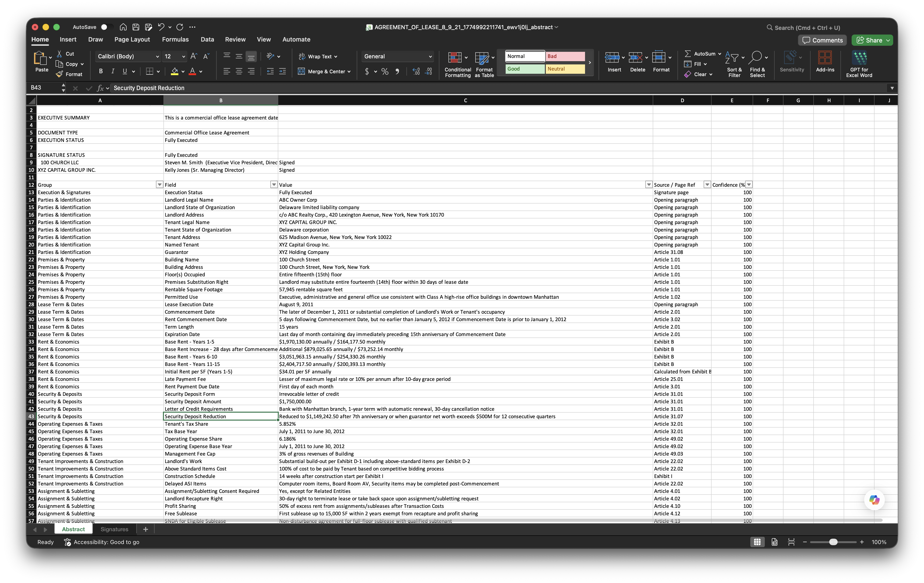Image resolution: width=924 pixels, height=583 pixels.
Task: Open the Insert ribbon tab
Action: pos(68,39)
